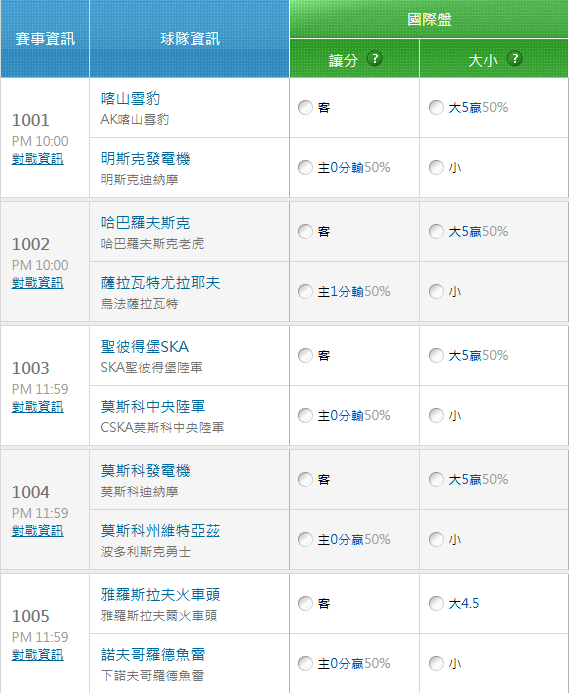Click the help icon next to 讓分

(375, 58)
